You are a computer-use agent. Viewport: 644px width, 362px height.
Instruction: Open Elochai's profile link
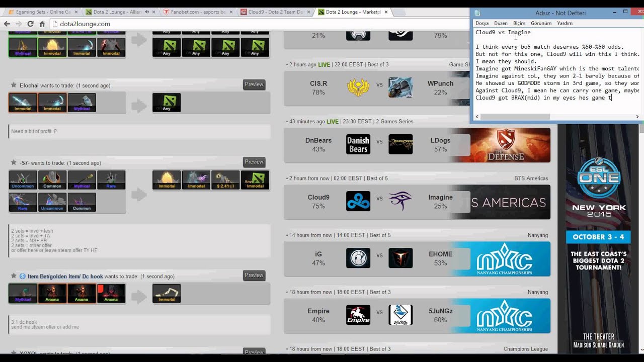pos(29,85)
